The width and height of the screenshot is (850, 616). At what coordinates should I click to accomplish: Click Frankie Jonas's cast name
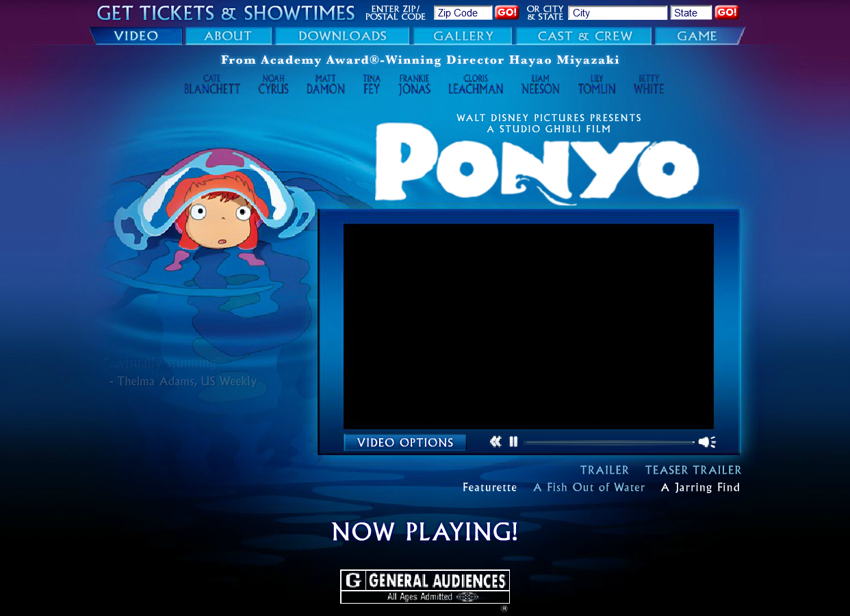414,85
